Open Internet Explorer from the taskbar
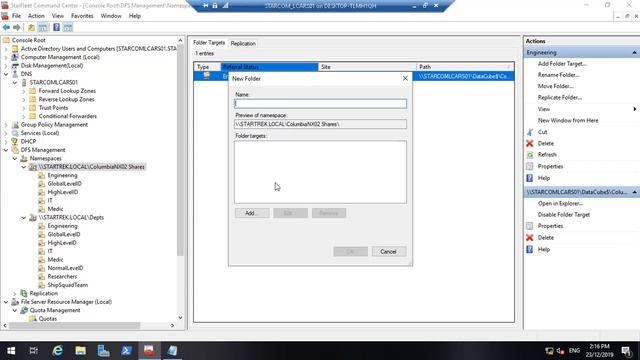Image resolution: width=640 pixels, height=360 pixels. tap(58, 351)
